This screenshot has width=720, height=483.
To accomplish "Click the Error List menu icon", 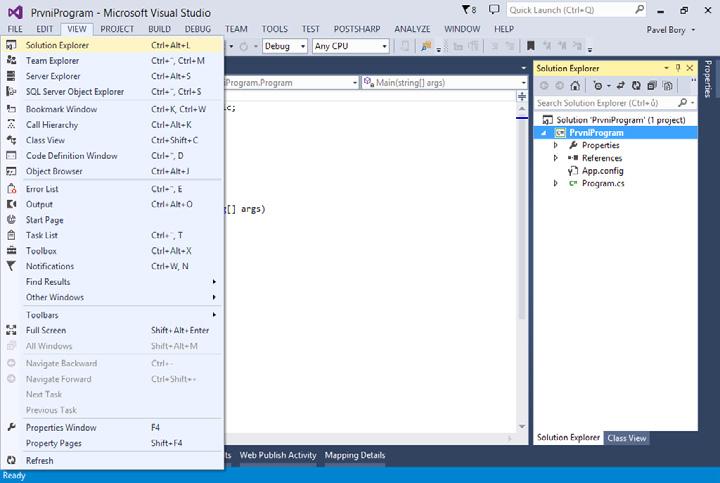I will click(x=11, y=189).
